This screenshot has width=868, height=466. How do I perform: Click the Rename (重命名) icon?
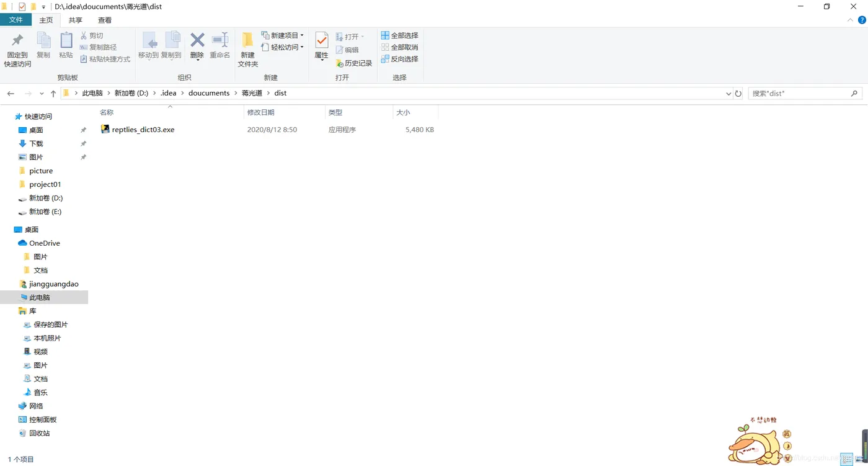220,45
